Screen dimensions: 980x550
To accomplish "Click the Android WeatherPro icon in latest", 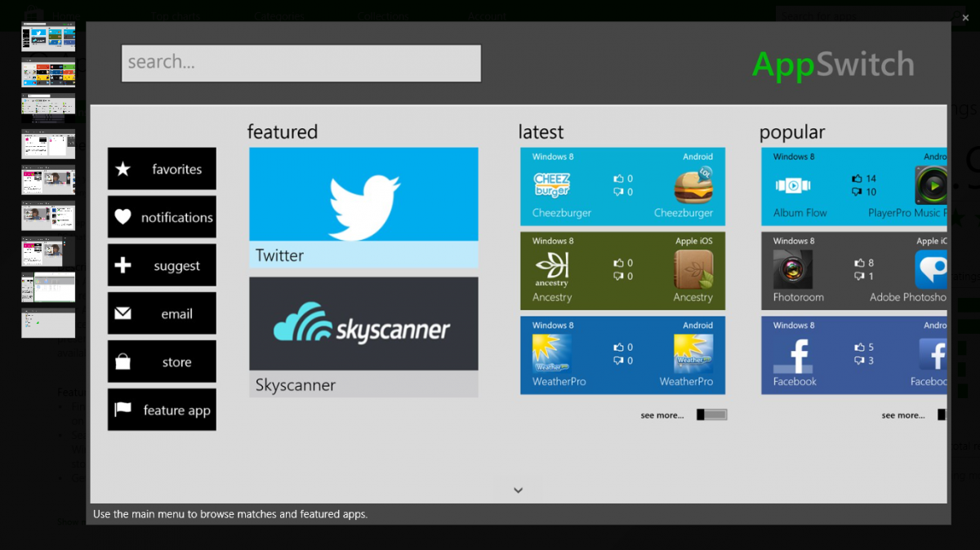I will (x=693, y=353).
